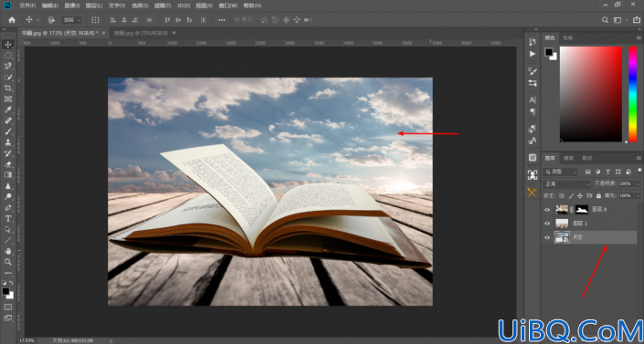The width and height of the screenshot is (644, 344).
Task: Click the align top edges button
Action: (x=167, y=20)
